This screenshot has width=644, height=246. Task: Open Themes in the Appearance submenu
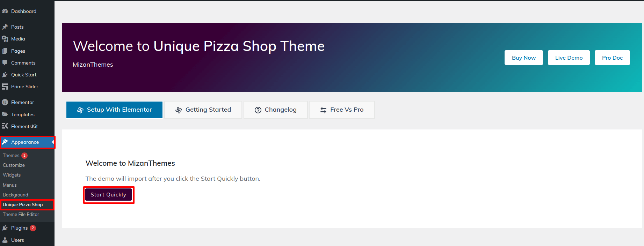coord(11,155)
